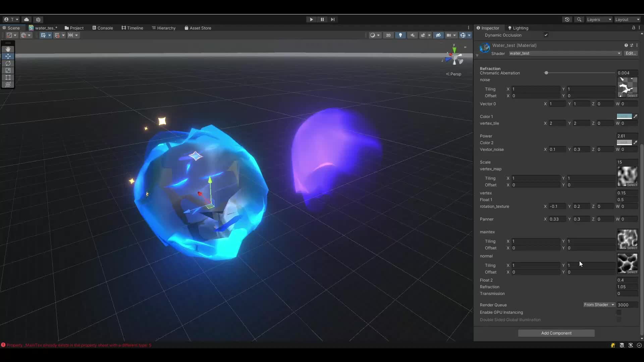This screenshot has width=644, height=362.
Task: Select the maintex texture thumbnail
Action: click(x=628, y=239)
